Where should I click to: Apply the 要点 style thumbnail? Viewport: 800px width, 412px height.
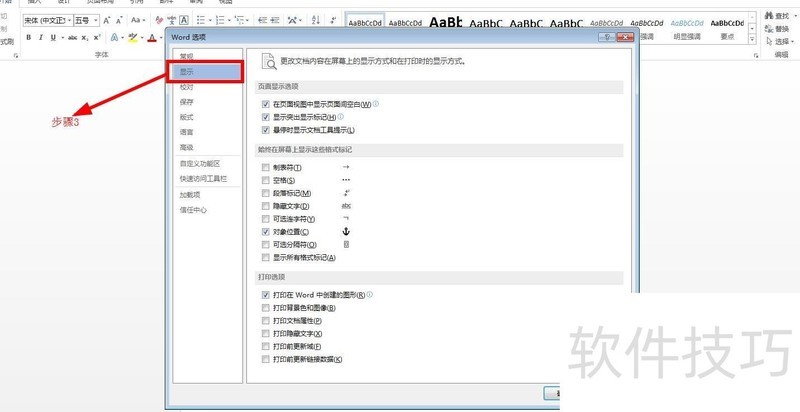[727, 30]
